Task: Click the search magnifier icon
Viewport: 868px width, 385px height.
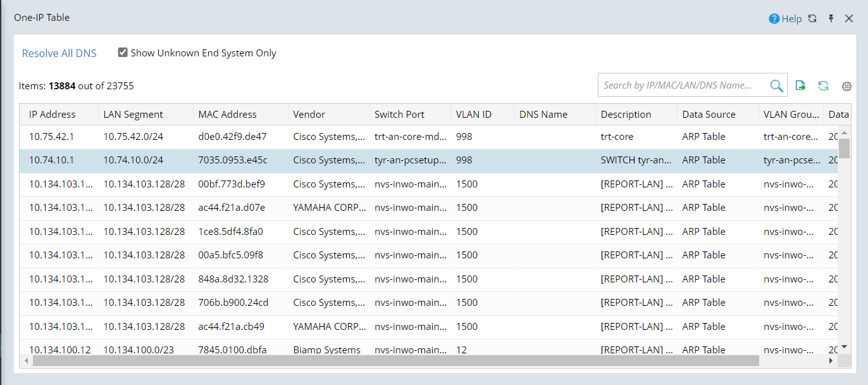Action: (776, 85)
